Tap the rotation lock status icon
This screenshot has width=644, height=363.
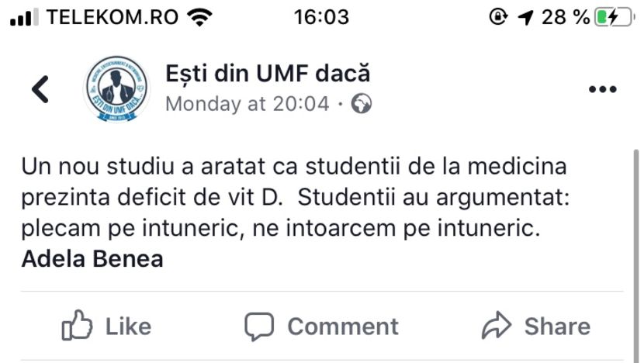pyautogui.click(x=497, y=17)
